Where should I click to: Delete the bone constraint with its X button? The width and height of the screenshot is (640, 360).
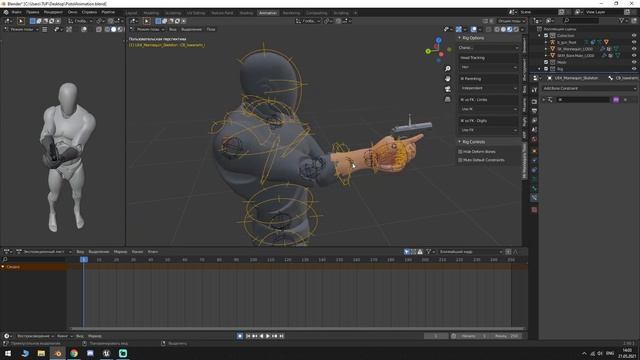click(625, 100)
